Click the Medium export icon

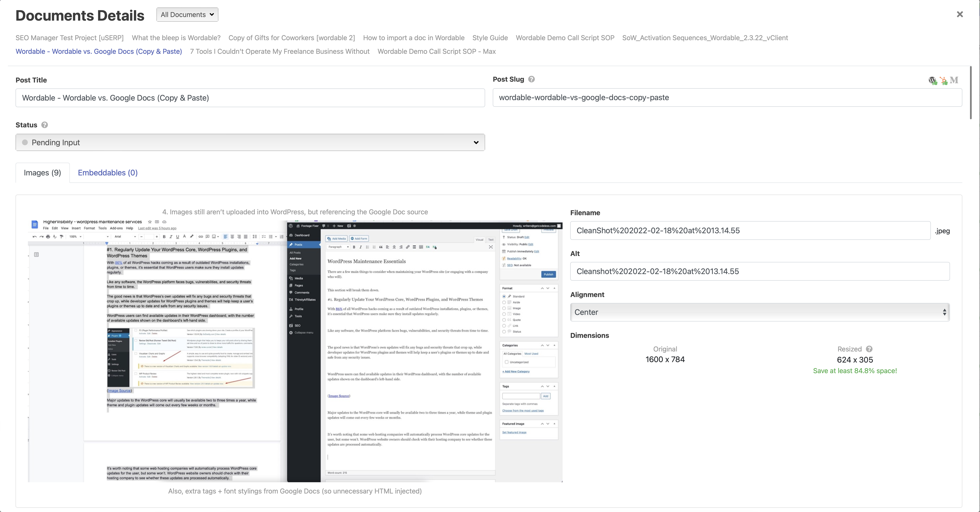pyautogui.click(x=954, y=80)
